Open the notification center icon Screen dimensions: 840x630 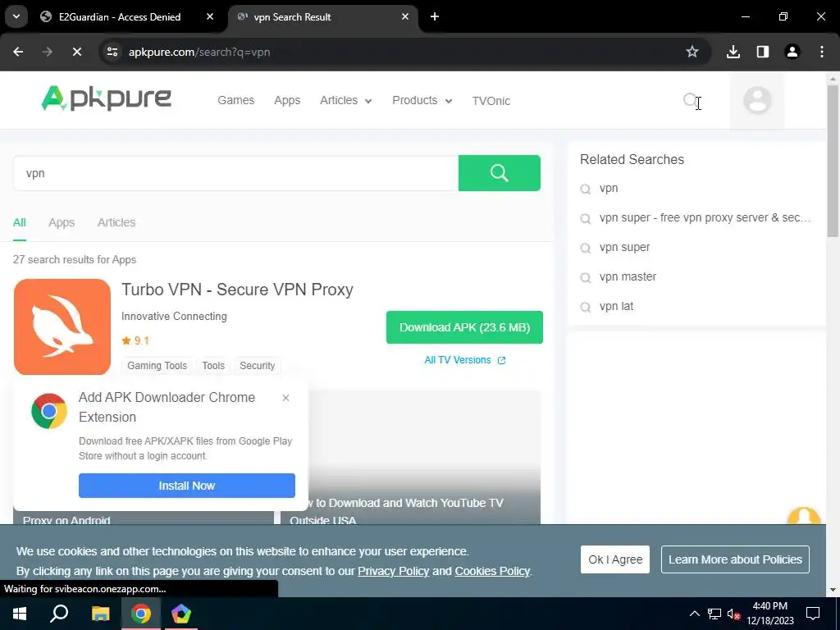(x=813, y=614)
